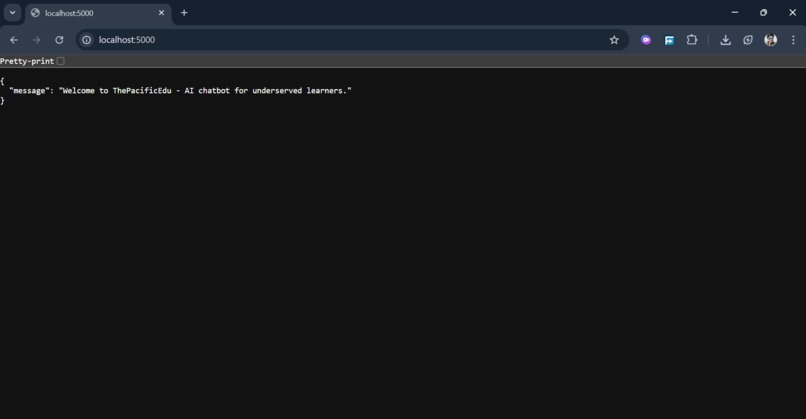This screenshot has height=419, width=806.
Task: Open the Downloads tray icon
Action: point(725,40)
